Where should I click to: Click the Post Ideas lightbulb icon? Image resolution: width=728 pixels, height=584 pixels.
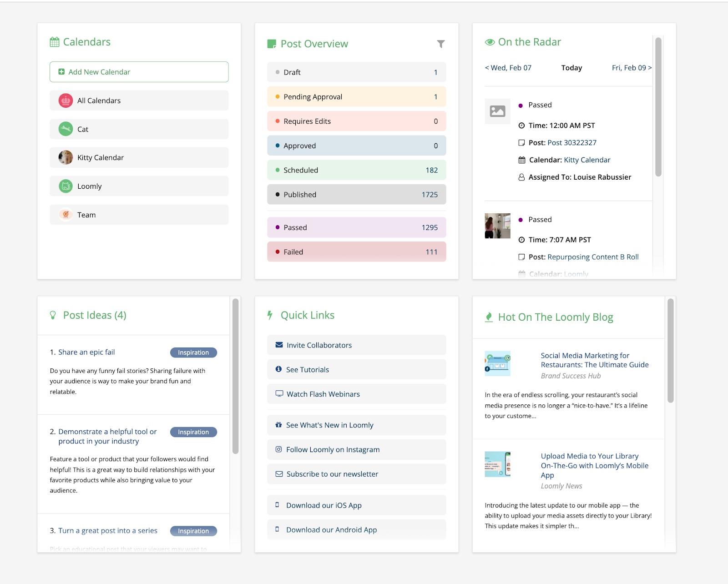click(53, 315)
